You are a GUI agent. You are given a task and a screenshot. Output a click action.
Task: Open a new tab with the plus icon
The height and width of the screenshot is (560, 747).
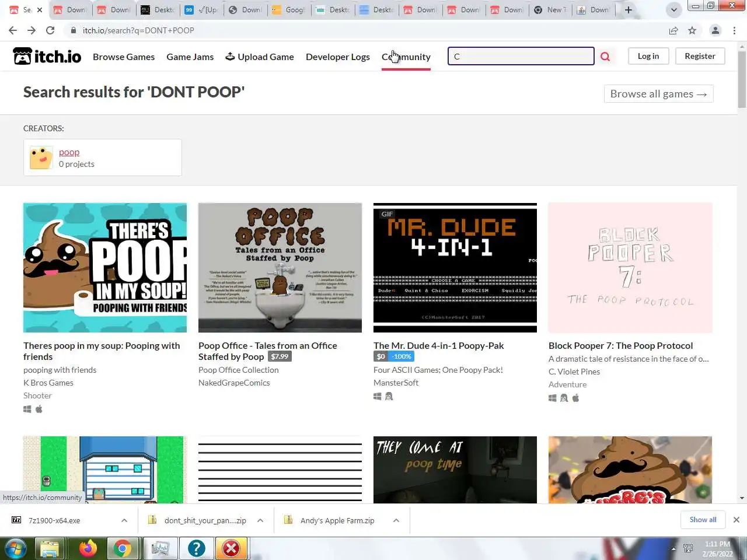pos(629,10)
